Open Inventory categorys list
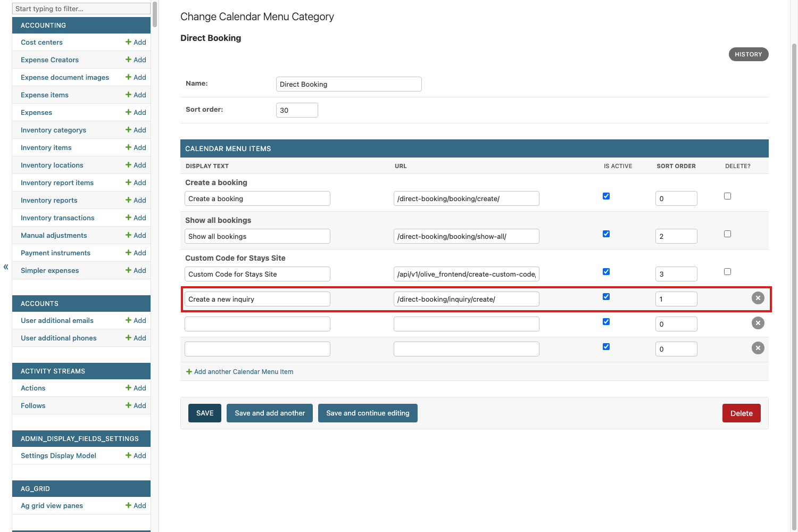 coord(53,130)
